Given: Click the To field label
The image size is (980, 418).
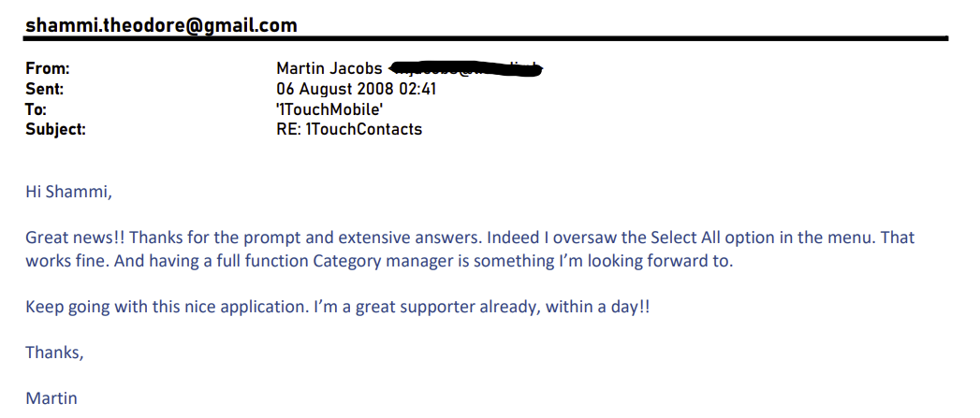Looking at the screenshot, I should (x=37, y=109).
